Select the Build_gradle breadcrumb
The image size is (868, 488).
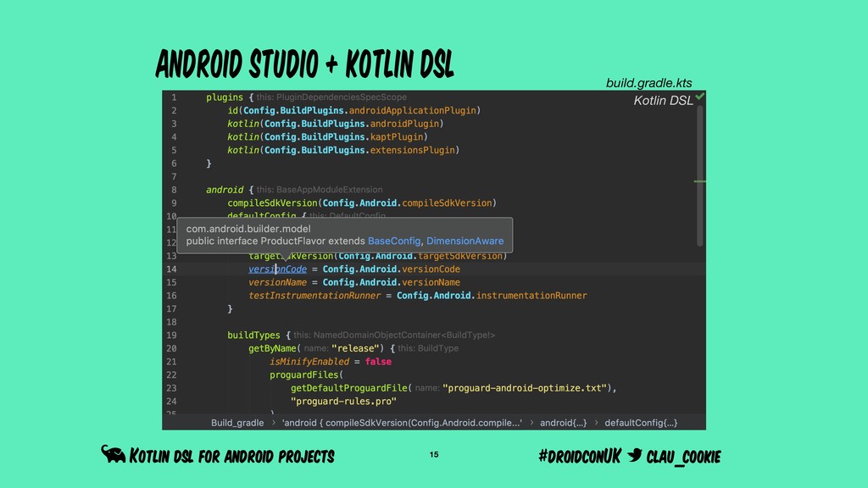tap(237, 423)
